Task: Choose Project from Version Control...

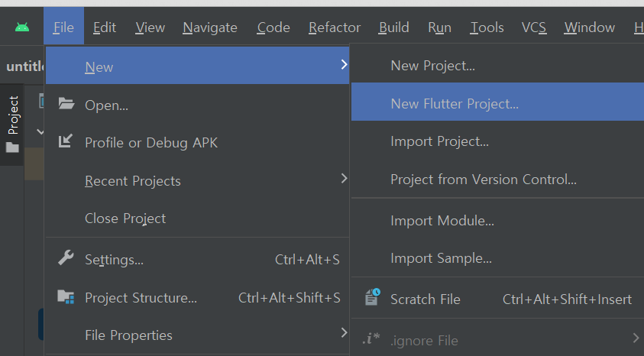Action: coord(483,180)
